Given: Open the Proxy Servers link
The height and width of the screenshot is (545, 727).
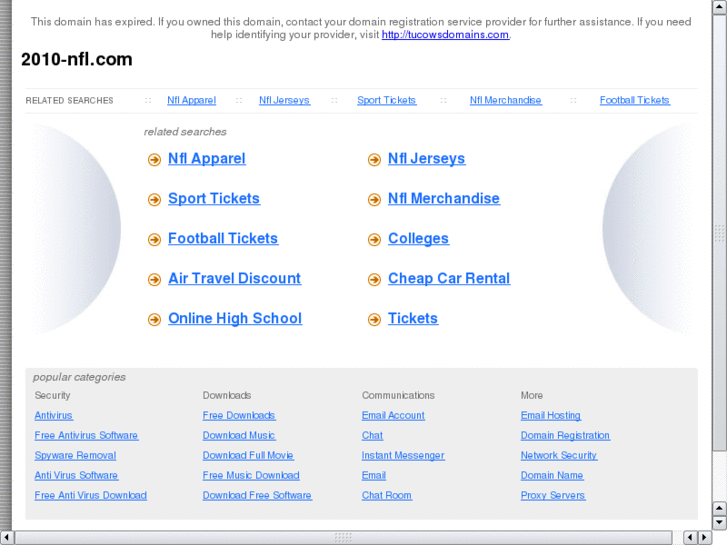Looking at the screenshot, I should [553, 495].
